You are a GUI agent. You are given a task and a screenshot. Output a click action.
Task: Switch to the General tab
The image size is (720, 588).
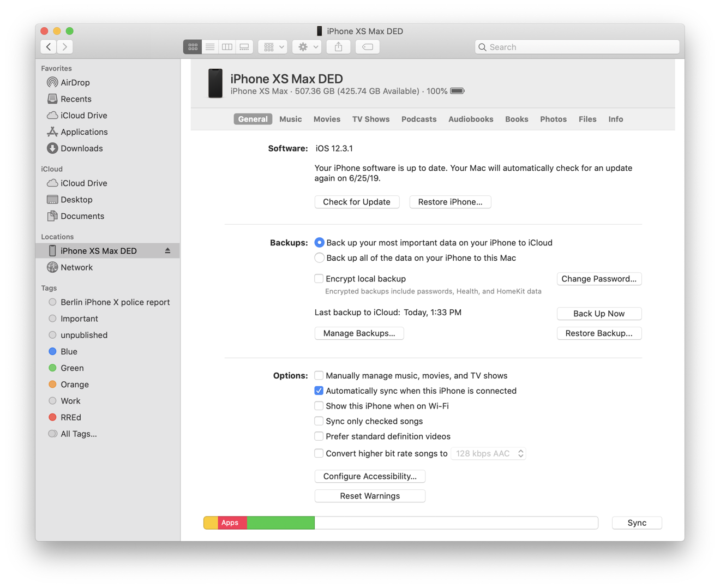click(x=253, y=119)
